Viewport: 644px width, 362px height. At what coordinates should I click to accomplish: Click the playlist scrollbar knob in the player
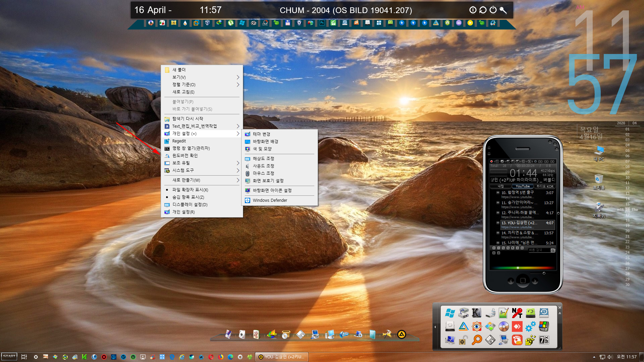558,213
